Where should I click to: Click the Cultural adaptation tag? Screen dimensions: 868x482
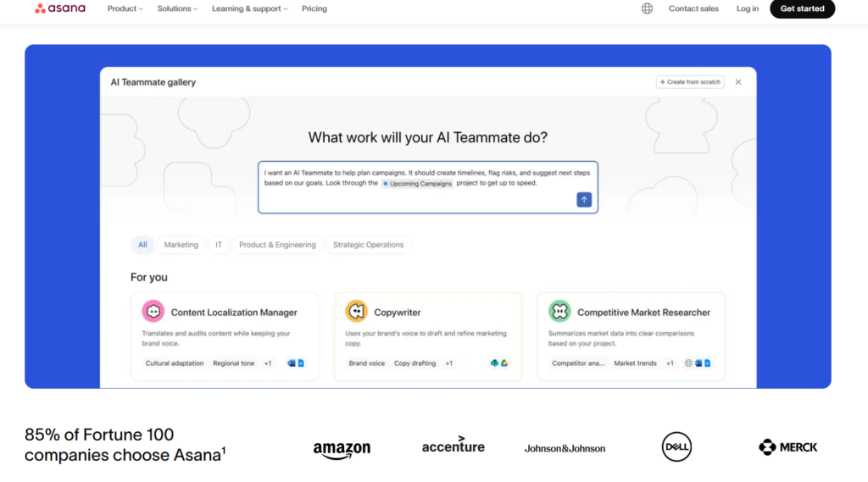(175, 363)
